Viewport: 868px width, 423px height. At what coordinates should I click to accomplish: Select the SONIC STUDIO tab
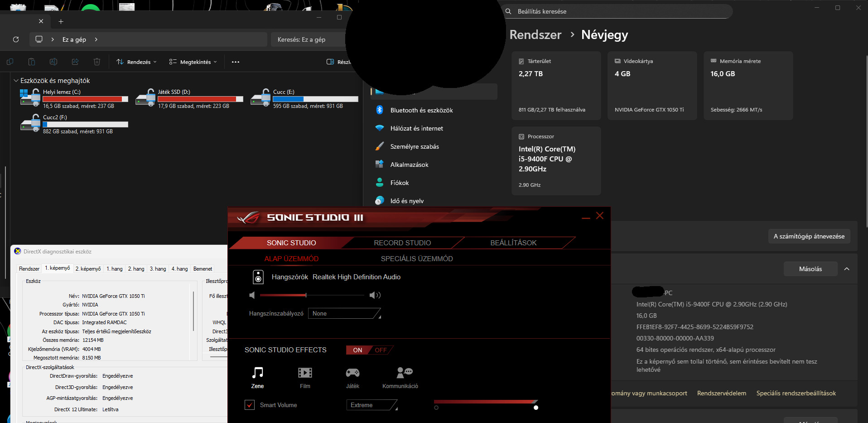(291, 243)
